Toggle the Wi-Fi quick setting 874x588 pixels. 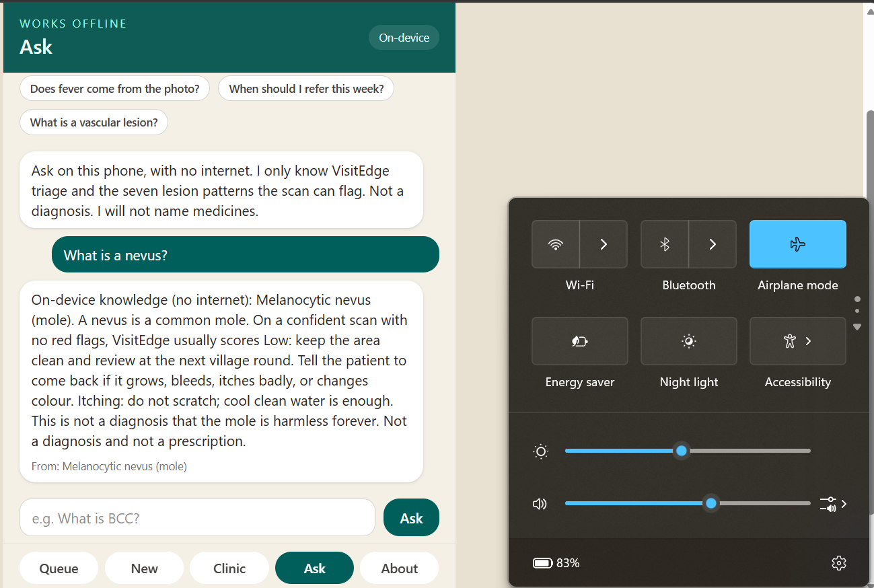tap(556, 244)
